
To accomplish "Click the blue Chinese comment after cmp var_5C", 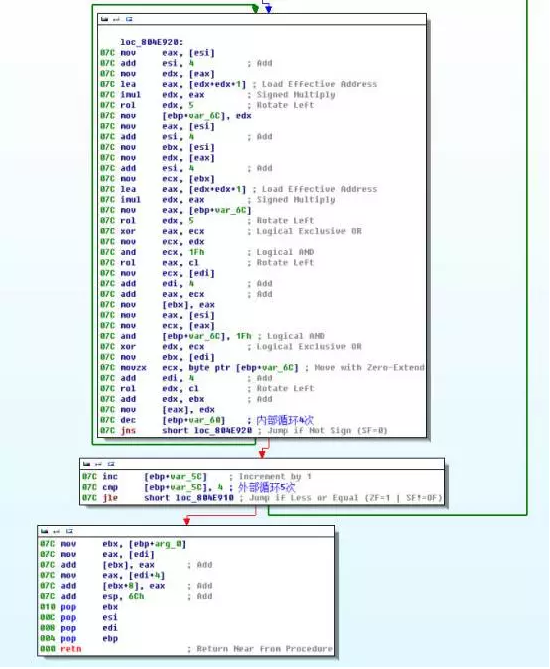I will 267,487.
